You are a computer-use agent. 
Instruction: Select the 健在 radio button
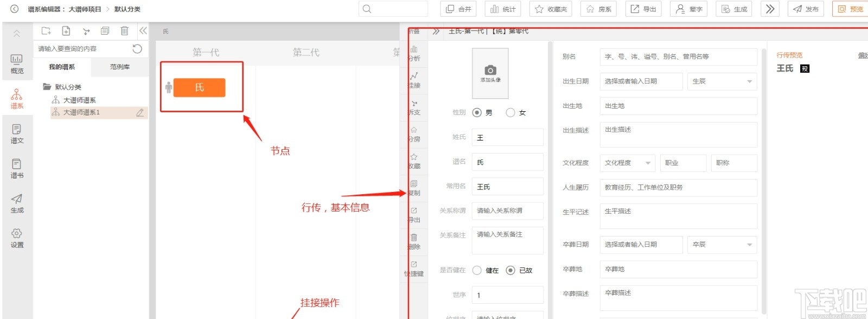tap(477, 270)
